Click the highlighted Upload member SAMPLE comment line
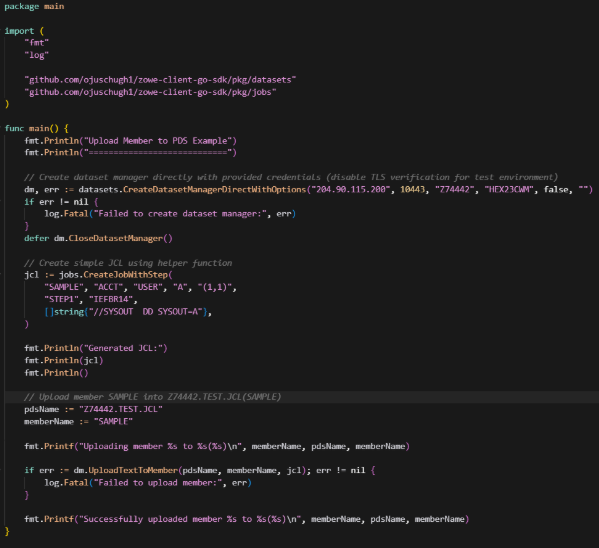 point(152,397)
